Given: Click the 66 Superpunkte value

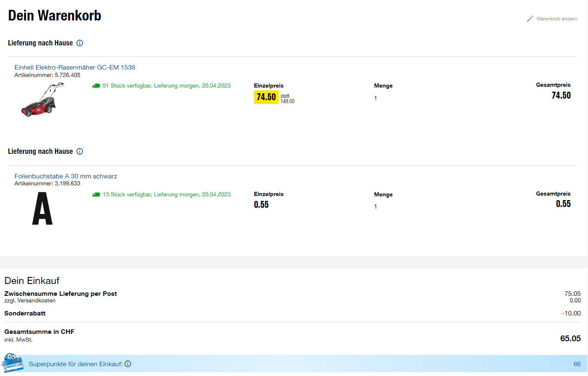Looking at the screenshot, I should tap(577, 364).
